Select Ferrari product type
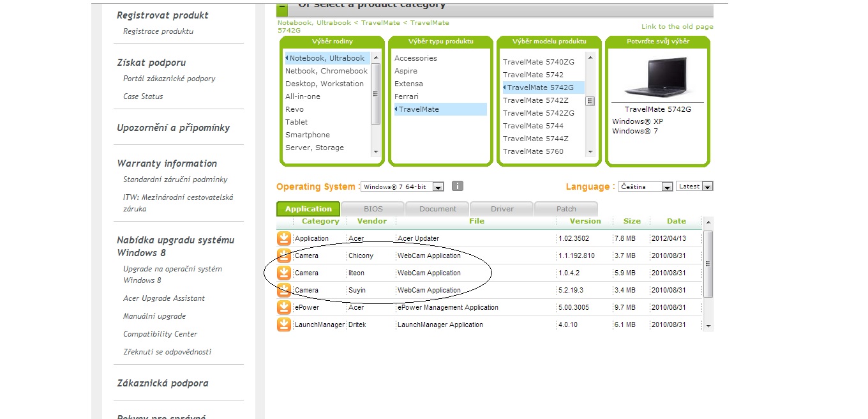 (x=407, y=96)
